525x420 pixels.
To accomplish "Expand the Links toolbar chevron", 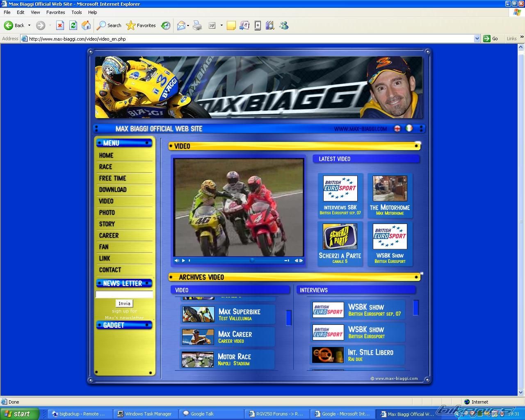I will (522, 37).
